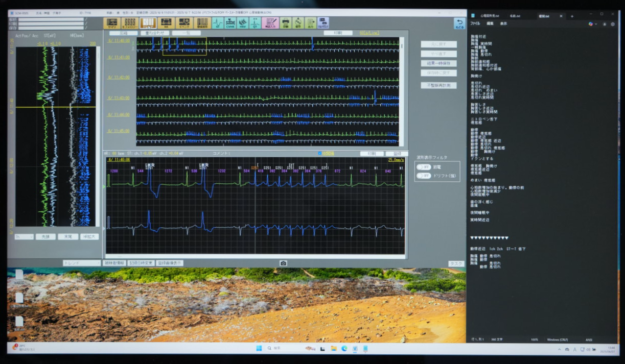
Task: Switch to the 心電図所見.txt tab
Action: click(x=489, y=16)
